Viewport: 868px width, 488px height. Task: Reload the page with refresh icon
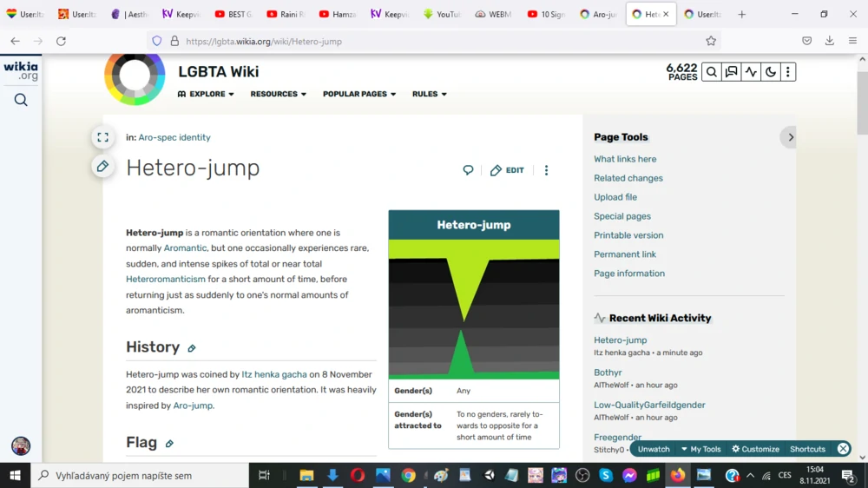pyautogui.click(x=61, y=41)
